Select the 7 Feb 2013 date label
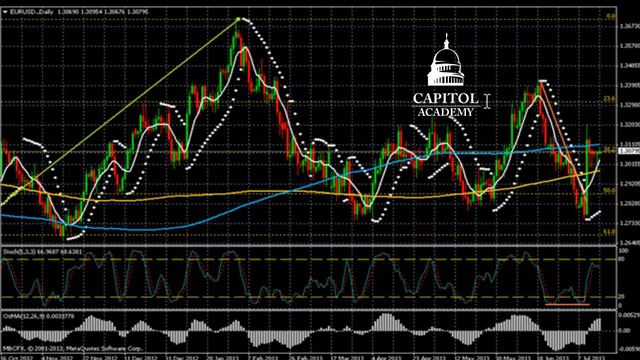Viewport: 640px width, 360px height. [263, 358]
